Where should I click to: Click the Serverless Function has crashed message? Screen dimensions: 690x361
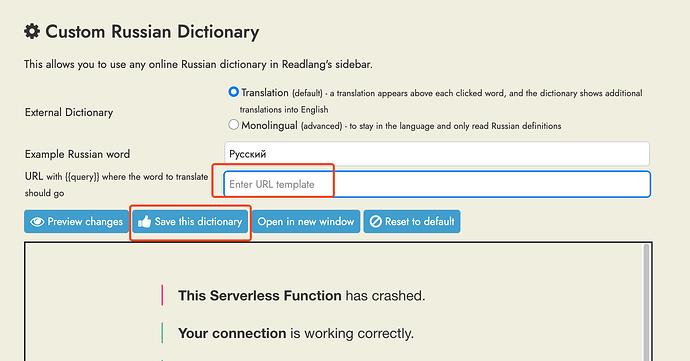coord(301,295)
